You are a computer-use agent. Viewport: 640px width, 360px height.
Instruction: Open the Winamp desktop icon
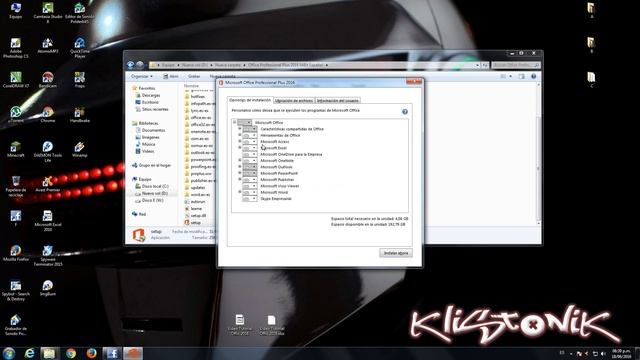click(80, 149)
